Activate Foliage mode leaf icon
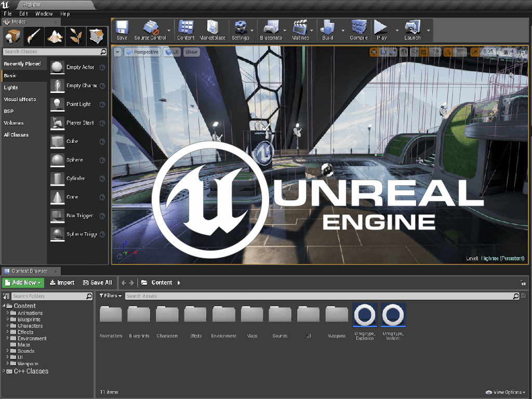 (x=76, y=36)
